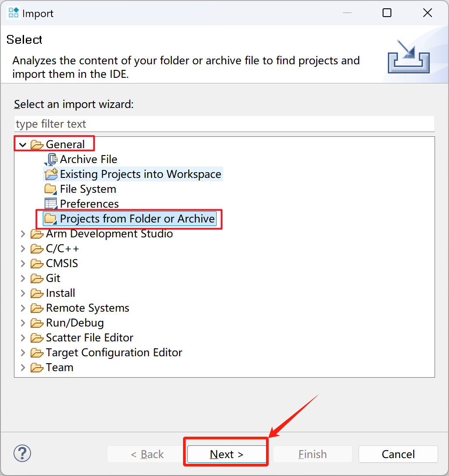449x476 pixels.
Task: Click the Archive File icon
Action: coord(51,160)
